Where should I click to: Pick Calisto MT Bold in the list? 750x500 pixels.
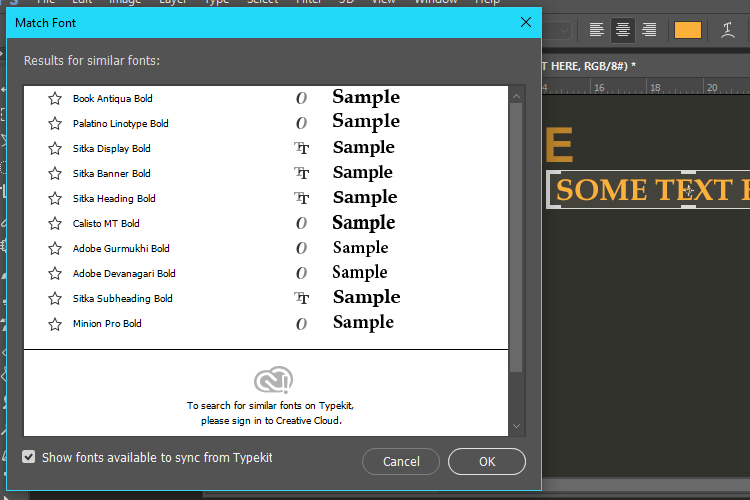tap(106, 223)
